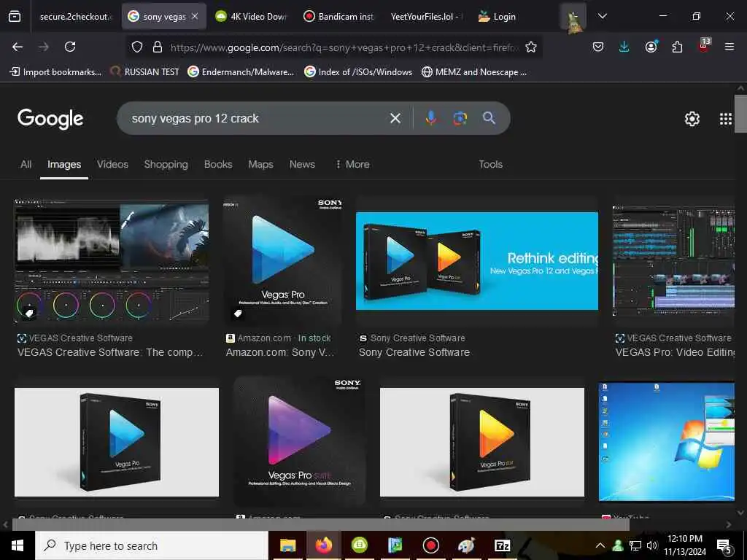Open network icon in system tray
The image size is (747, 560).
point(635,545)
